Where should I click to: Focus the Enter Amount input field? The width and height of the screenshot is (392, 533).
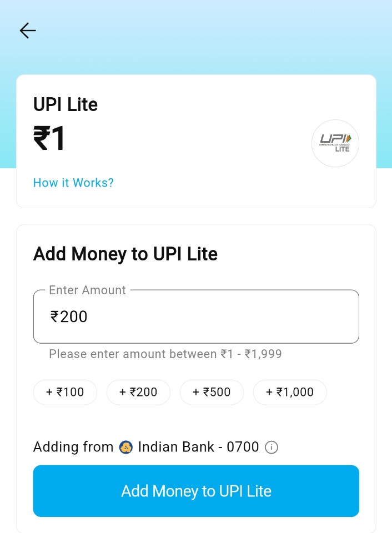[196, 316]
